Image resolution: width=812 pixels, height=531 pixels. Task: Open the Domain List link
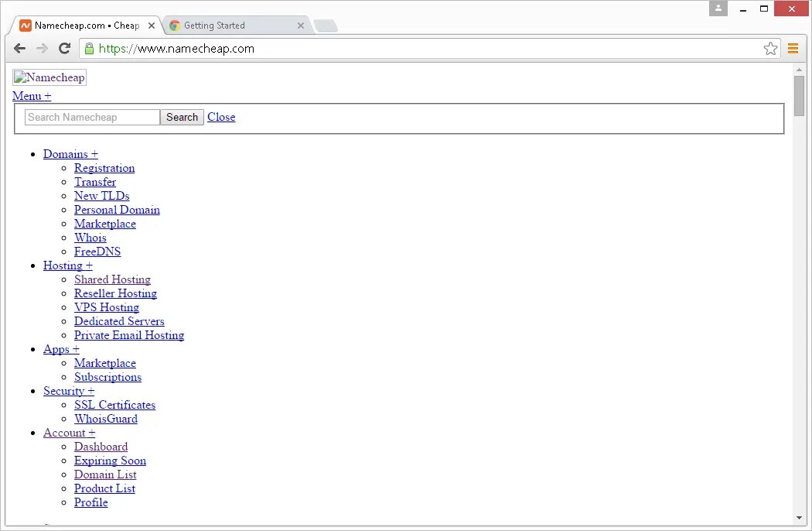pos(105,475)
